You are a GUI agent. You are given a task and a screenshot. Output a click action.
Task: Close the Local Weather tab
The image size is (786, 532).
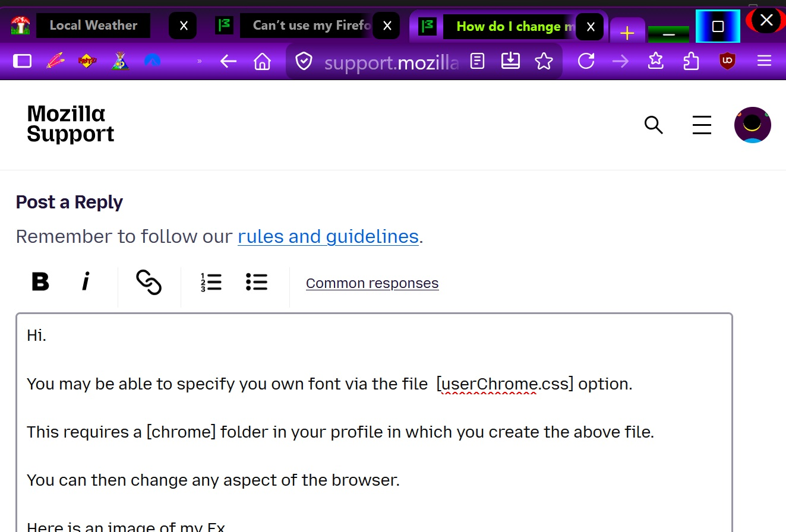(x=184, y=26)
